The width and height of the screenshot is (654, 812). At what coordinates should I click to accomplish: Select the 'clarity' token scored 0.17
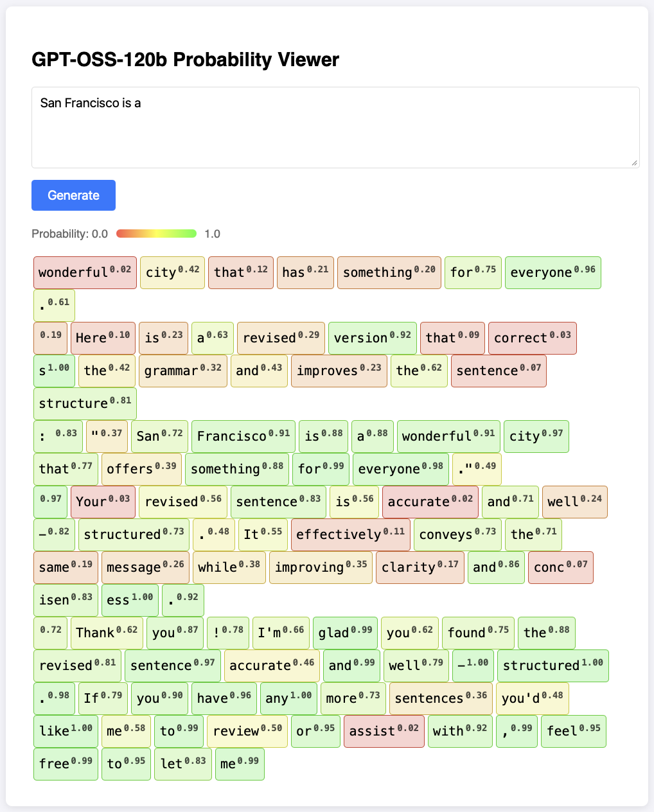click(x=420, y=567)
